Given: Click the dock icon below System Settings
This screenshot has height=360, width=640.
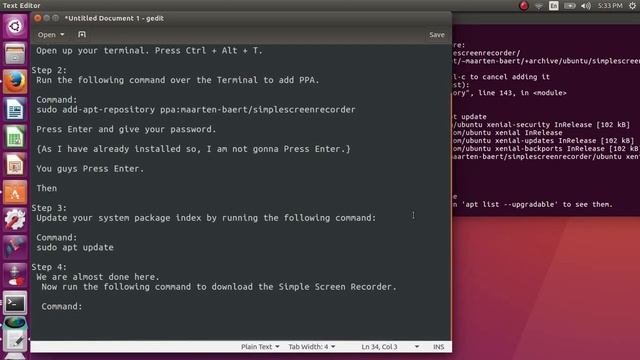Looking at the screenshot, I should [x=15, y=247].
